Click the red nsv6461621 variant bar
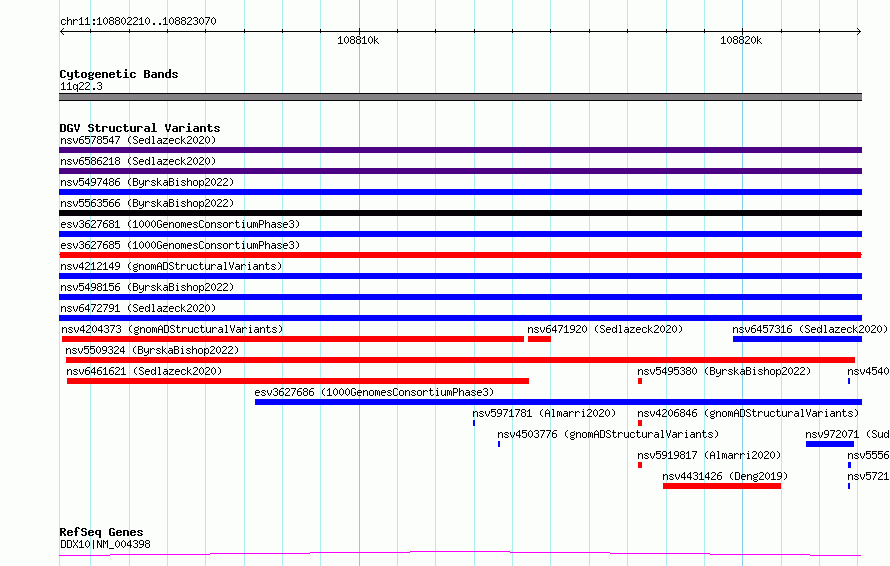 click(298, 381)
